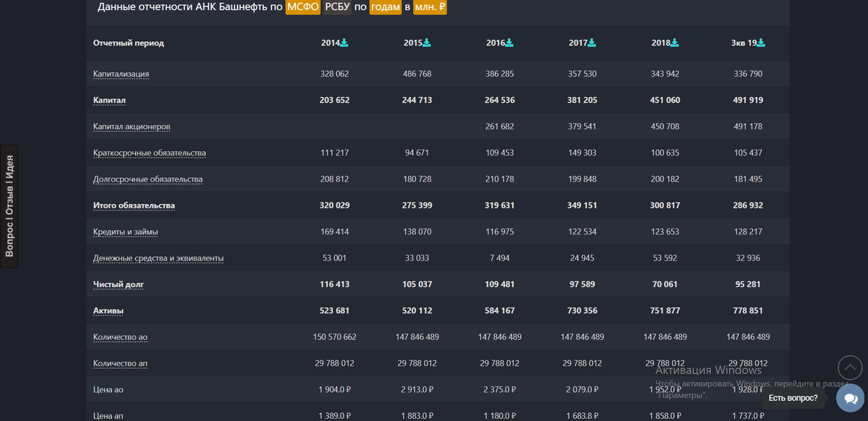The height and width of the screenshot is (421, 868).
Task: Click the 'Отчетный период' header cell
Action: [x=129, y=43]
